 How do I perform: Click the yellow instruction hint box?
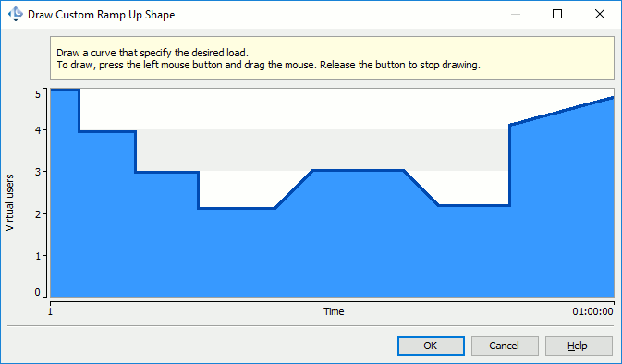tap(332, 58)
